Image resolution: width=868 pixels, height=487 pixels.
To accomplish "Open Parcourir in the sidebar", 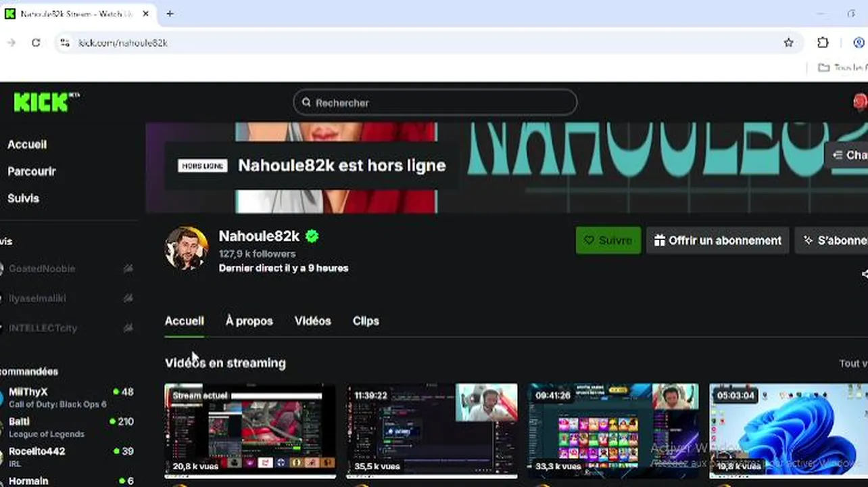I will pos(32,171).
